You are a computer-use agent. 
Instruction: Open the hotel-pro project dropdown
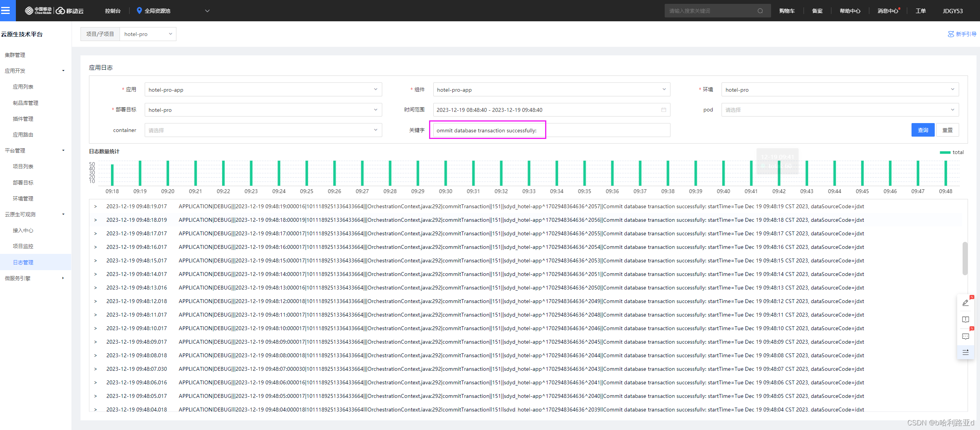148,34
